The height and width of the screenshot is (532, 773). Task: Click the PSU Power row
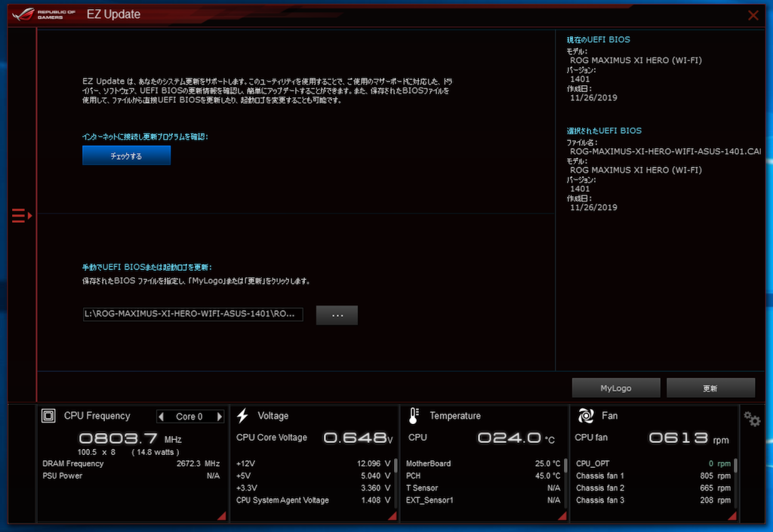click(131, 476)
